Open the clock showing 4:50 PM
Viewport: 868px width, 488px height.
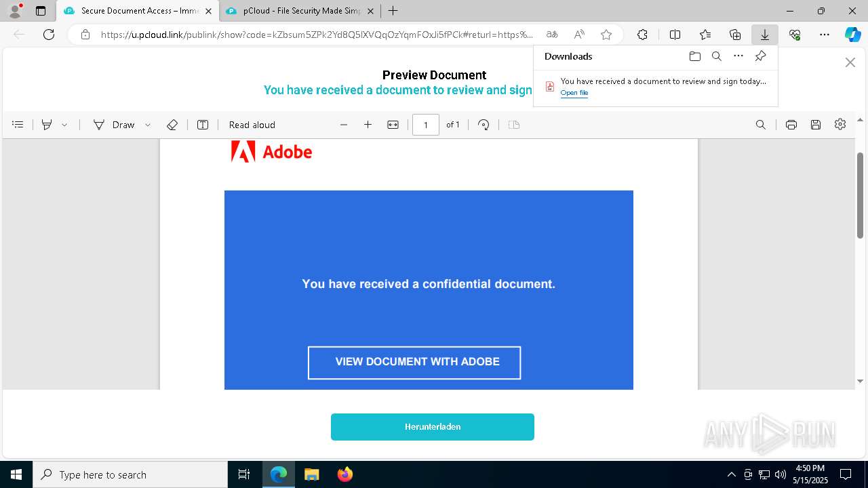tap(810, 474)
